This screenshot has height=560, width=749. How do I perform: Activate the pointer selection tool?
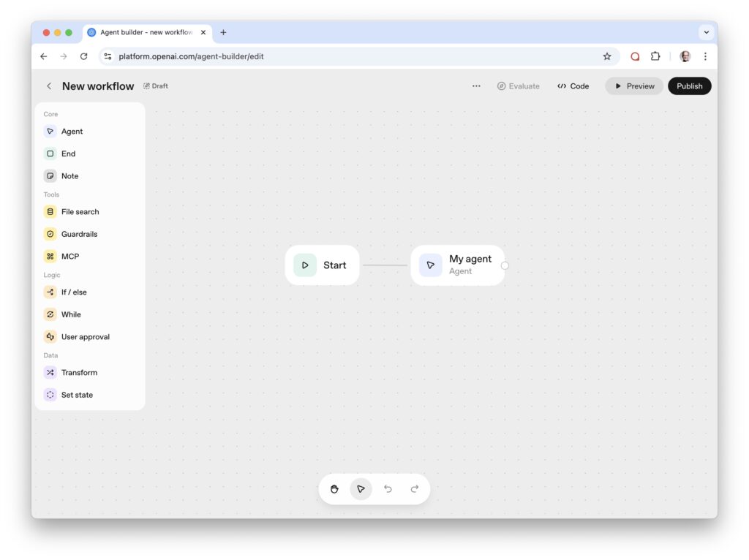[361, 489]
